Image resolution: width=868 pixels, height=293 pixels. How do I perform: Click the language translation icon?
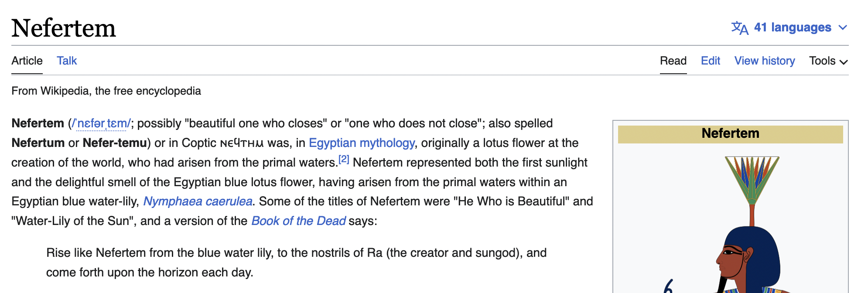pos(740,28)
